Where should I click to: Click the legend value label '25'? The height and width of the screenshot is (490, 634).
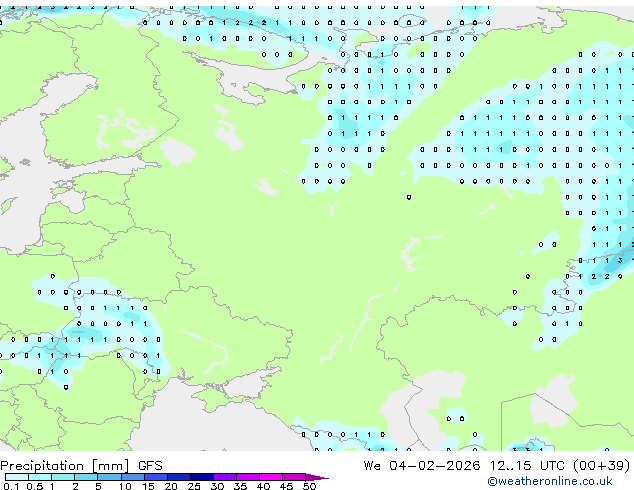pyautogui.click(x=194, y=486)
